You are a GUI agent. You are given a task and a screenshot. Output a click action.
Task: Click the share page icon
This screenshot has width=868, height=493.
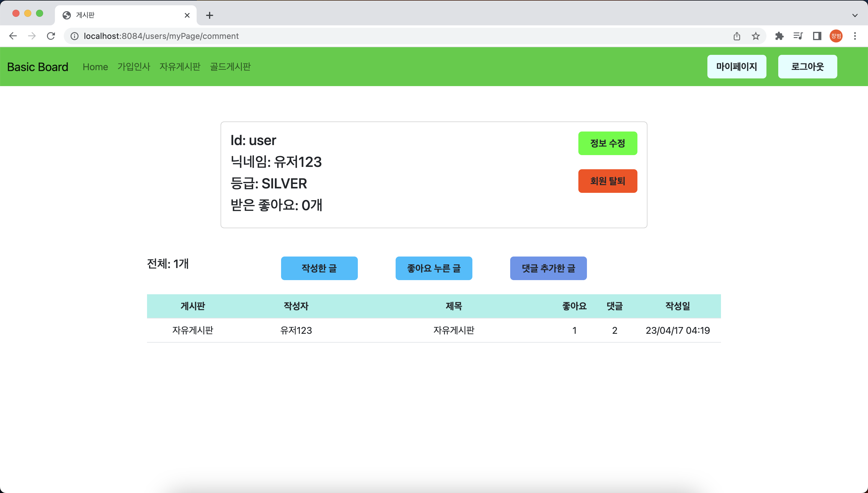[x=737, y=36]
